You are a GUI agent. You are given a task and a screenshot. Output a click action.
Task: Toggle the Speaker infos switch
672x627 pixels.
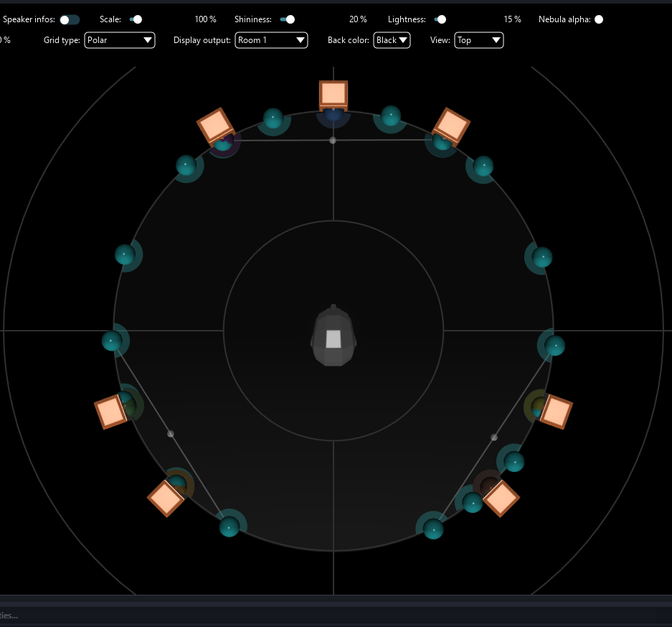pyautogui.click(x=70, y=19)
